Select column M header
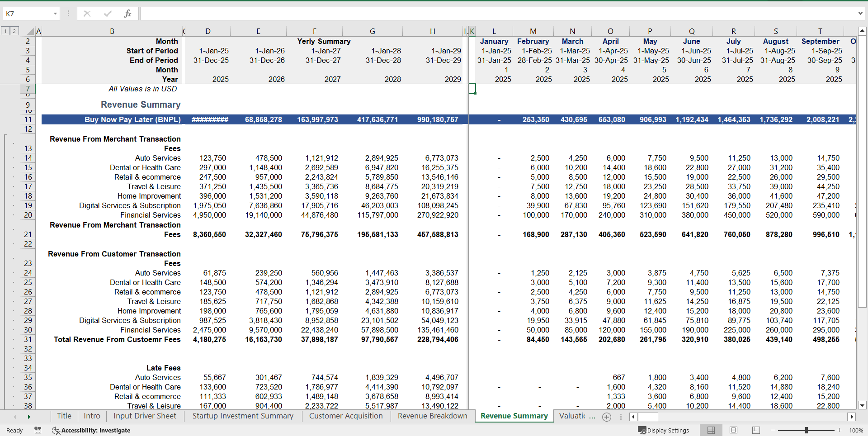The image size is (868, 437). point(533,31)
